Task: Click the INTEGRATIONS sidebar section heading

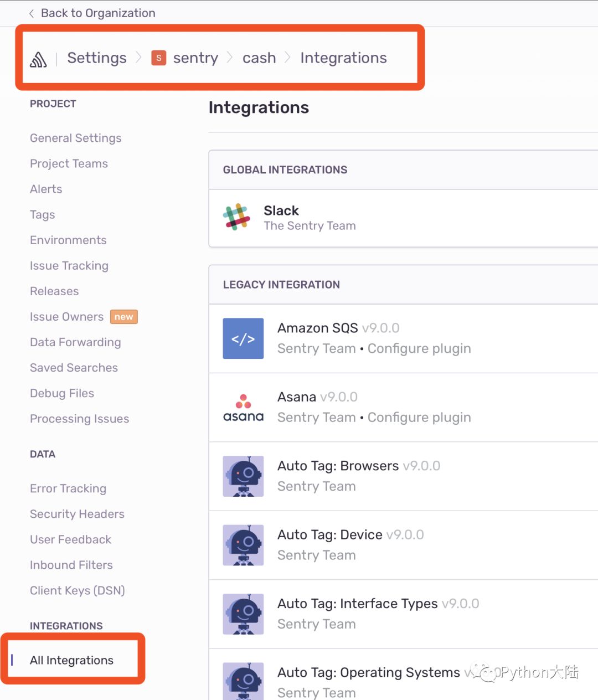Action: (x=66, y=626)
